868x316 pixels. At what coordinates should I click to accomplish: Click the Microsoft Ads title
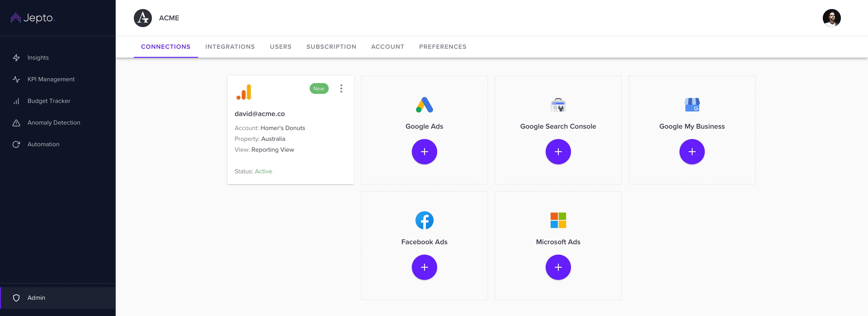pyautogui.click(x=558, y=242)
